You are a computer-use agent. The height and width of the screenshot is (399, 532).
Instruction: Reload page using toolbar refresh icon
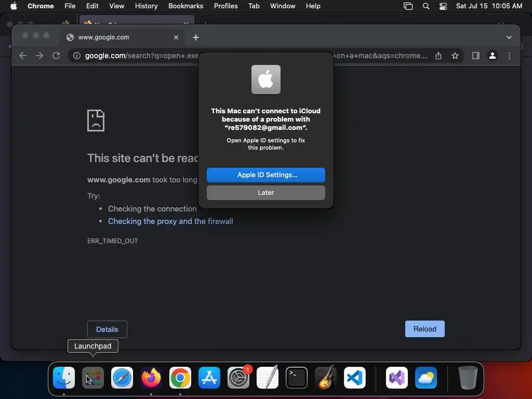tap(56, 56)
